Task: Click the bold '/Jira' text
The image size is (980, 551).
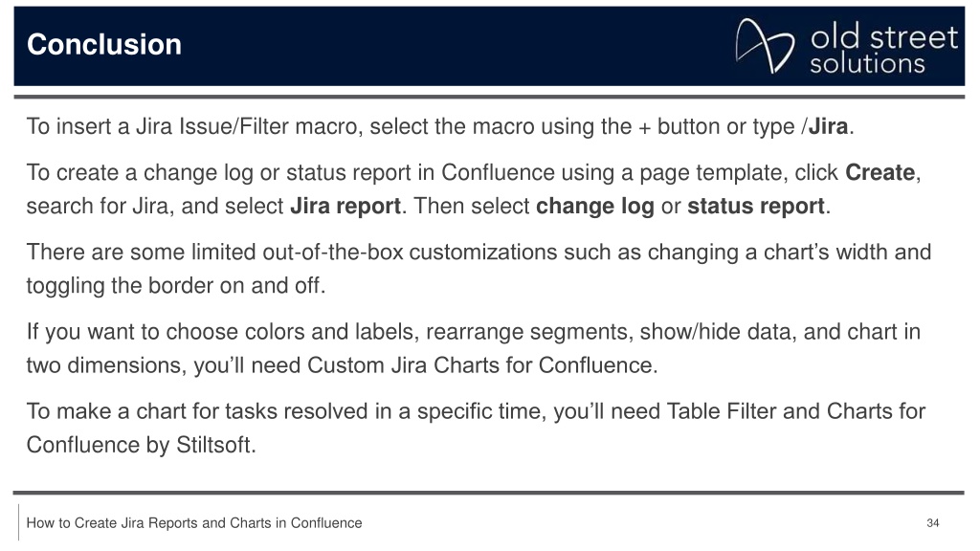Action: click(x=824, y=126)
